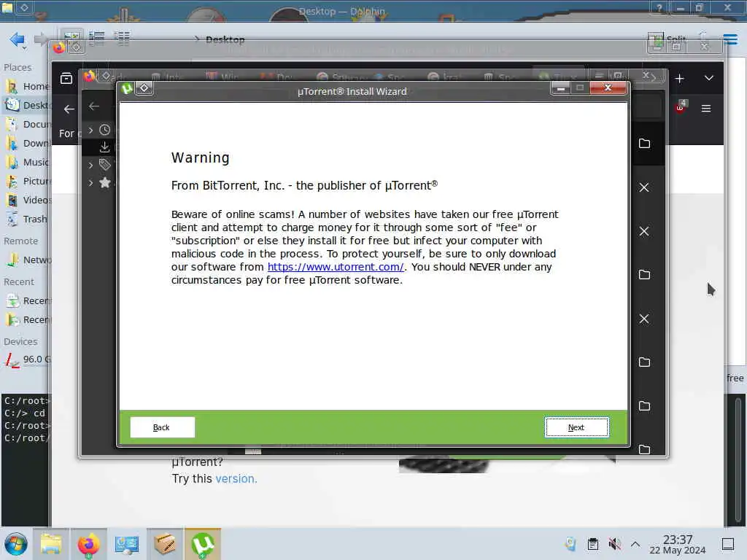Open Downloads in Dolphin Places

coord(26,144)
